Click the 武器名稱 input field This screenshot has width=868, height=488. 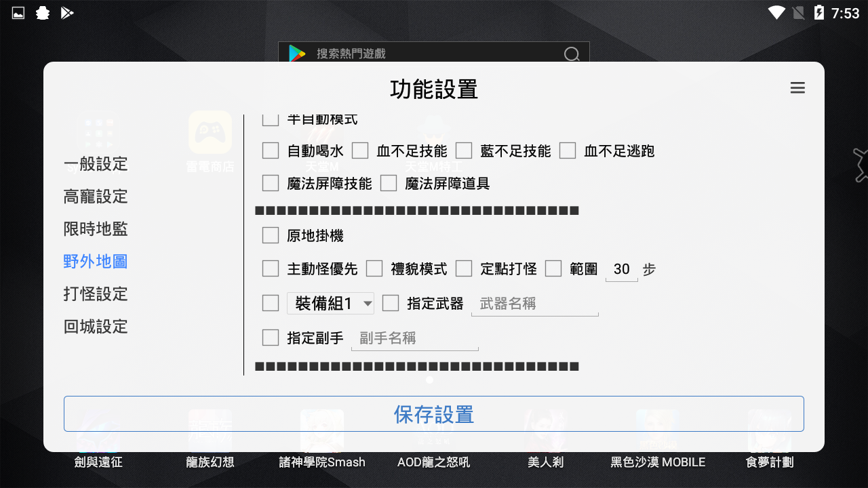point(534,304)
